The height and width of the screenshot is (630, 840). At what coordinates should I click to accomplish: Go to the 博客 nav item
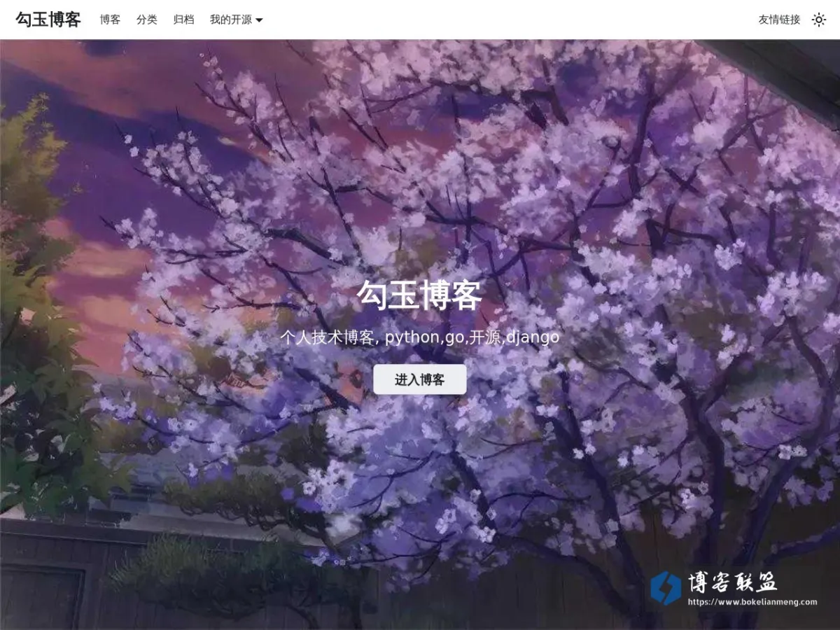[110, 20]
